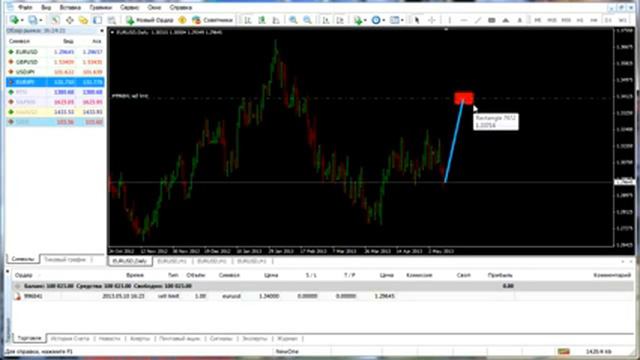The height and width of the screenshot is (360, 640).
Task: Open the profiles toolbar icon
Action: [33, 20]
